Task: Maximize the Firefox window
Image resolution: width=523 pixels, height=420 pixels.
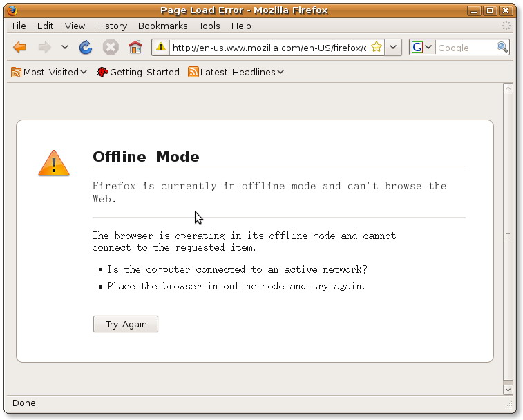Action: (490, 10)
